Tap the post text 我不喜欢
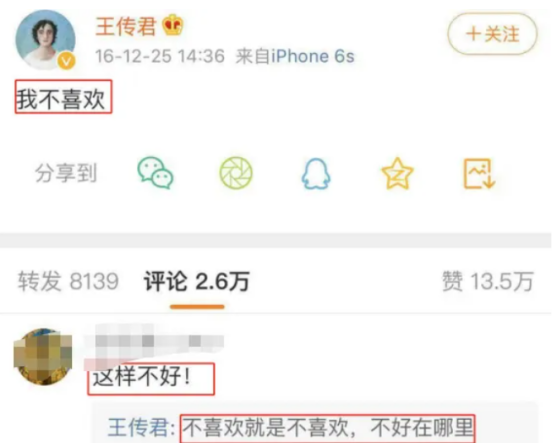Screen dimensions: 554x444 tap(61, 99)
